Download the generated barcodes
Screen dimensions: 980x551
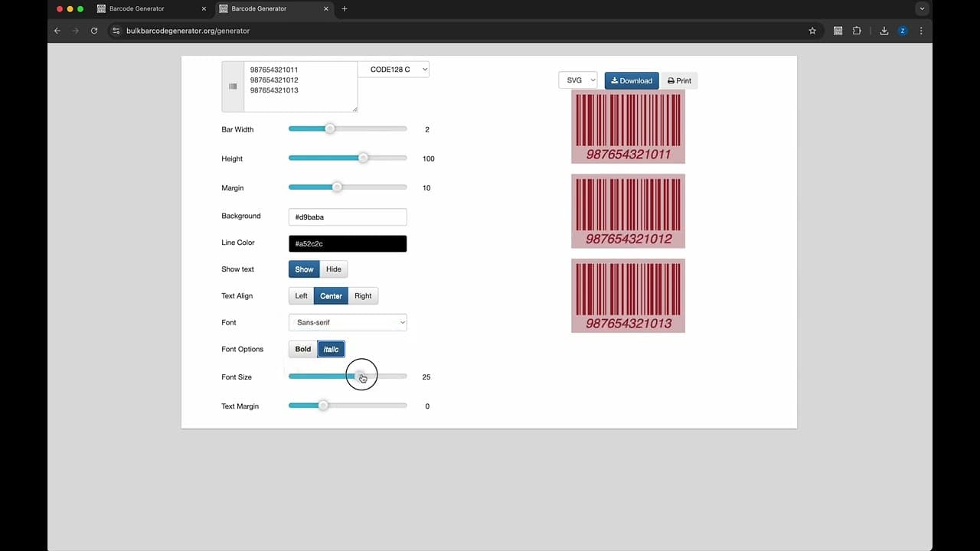[x=632, y=80]
